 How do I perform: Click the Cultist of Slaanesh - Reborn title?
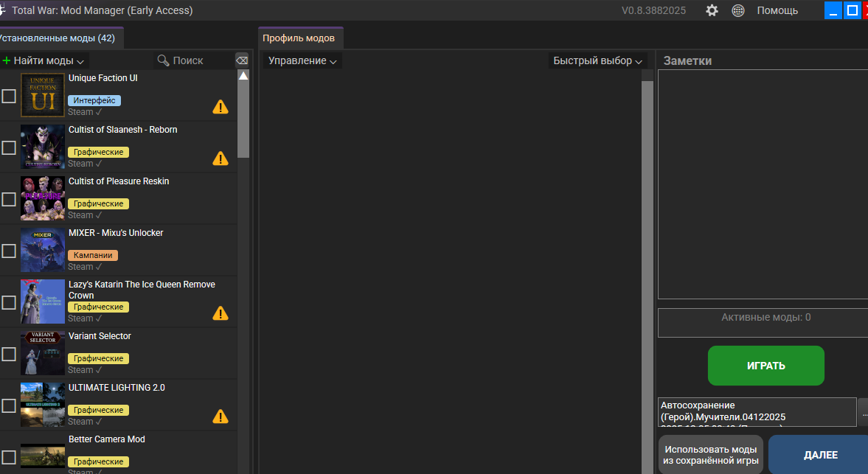123,130
